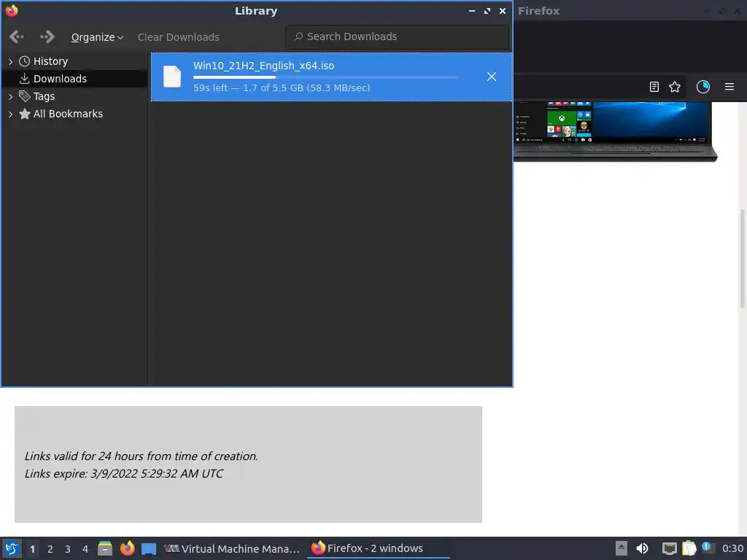747x560 pixels.
Task: Click the Links expire text
Action: point(124,474)
